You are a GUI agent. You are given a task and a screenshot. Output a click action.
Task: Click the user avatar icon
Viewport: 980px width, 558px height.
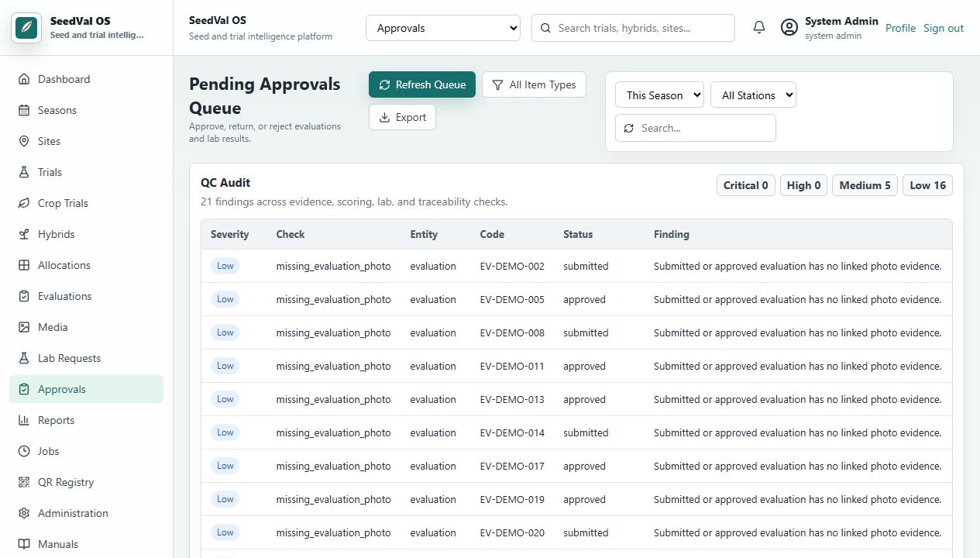[x=789, y=28]
